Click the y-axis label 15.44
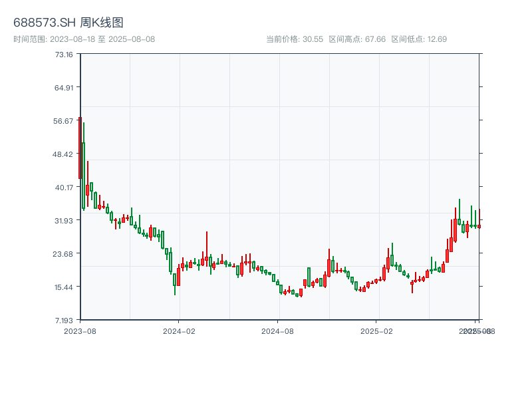This screenshot has width=532, height=399. click(x=64, y=287)
